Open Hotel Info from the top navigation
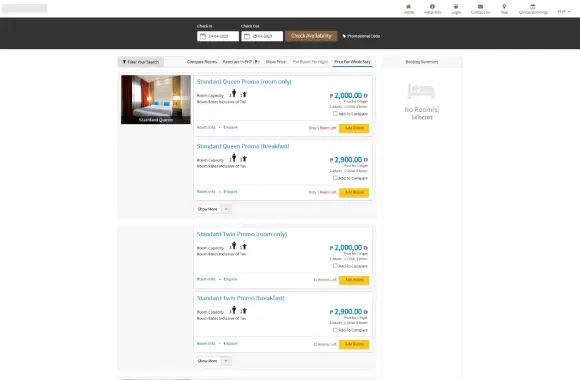 [x=432, y=9]
